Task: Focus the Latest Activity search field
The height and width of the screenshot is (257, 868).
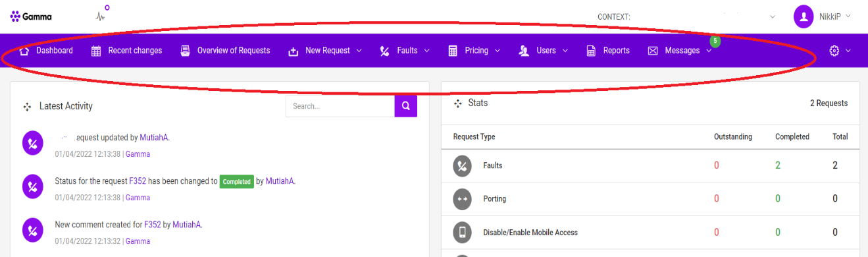Action: tap(340, 105)
